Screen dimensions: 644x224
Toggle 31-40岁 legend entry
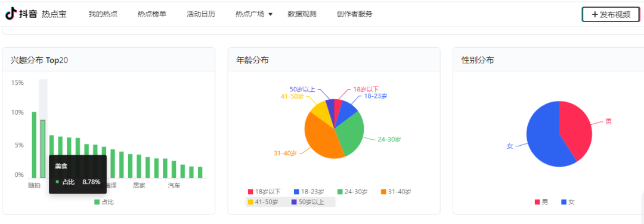[396, 192]
